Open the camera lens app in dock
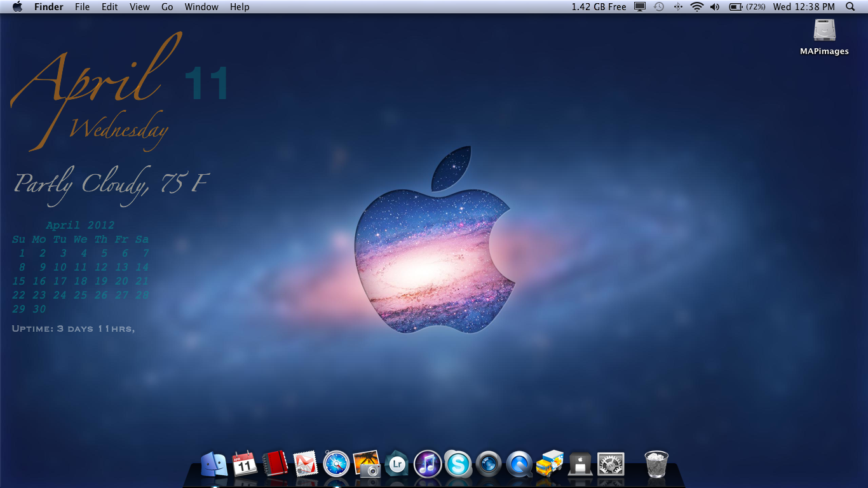868x488 pixels. pyautogui.click(x=489, y=464)
